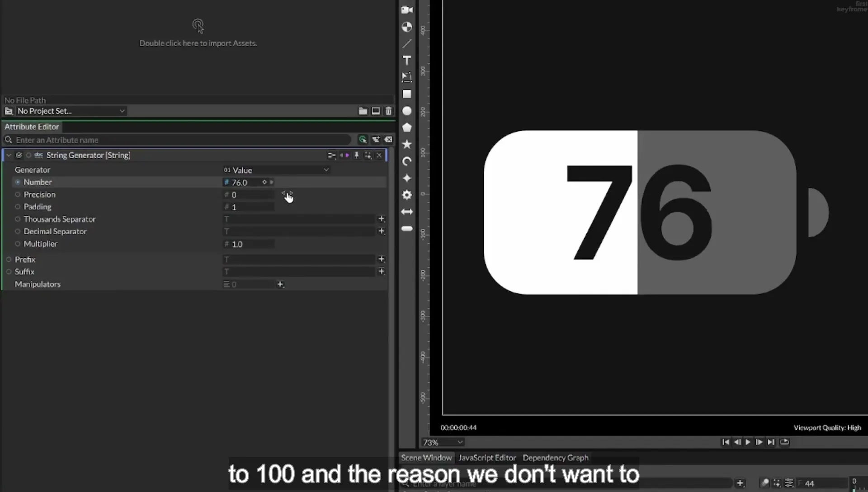Click the Number attribute connection circle
Screen dimensions: 868x492
point(18,182)
